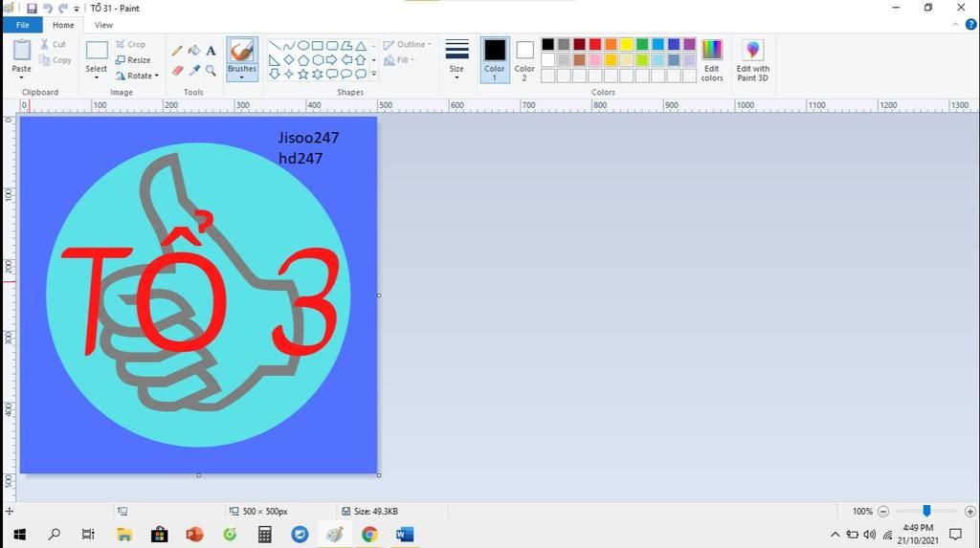Activate the Color 1 selector
The height and width of the screenshot is (548, 980).
495,60
